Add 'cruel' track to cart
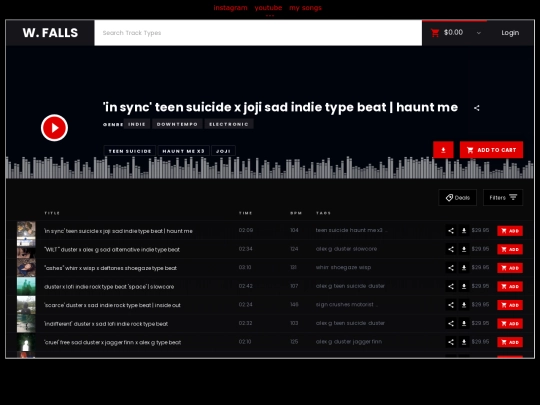The height and width of the screenshot is (405, 540). [510, 342]
